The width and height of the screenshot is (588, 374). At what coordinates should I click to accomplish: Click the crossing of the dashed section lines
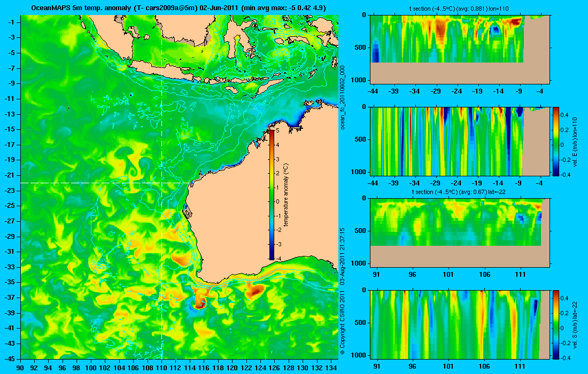pyautogui.click(x=161, y=183)
